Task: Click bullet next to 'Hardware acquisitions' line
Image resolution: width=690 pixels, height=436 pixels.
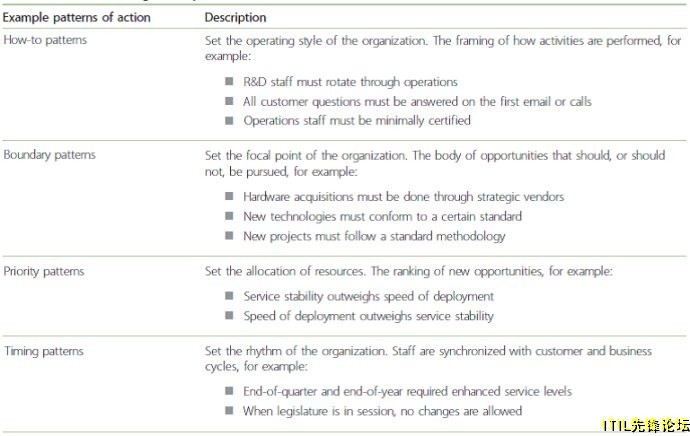Action: tap(229, 196)
